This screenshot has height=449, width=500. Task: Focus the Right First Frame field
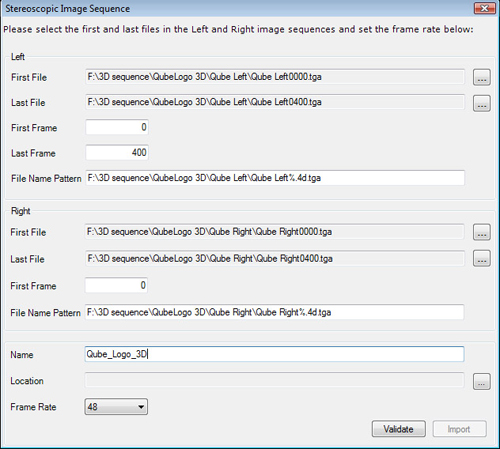coord(116,285)
